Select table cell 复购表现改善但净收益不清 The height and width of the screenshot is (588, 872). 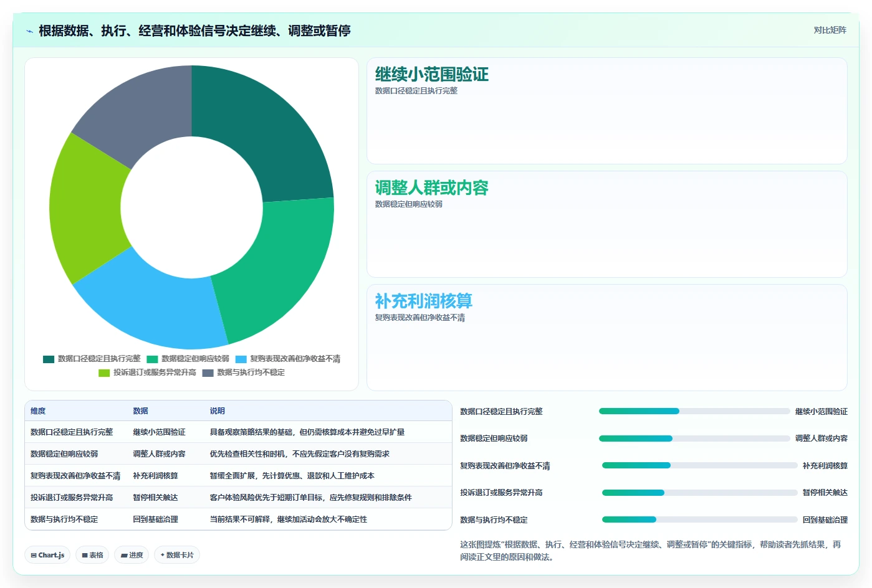(75, 476)
